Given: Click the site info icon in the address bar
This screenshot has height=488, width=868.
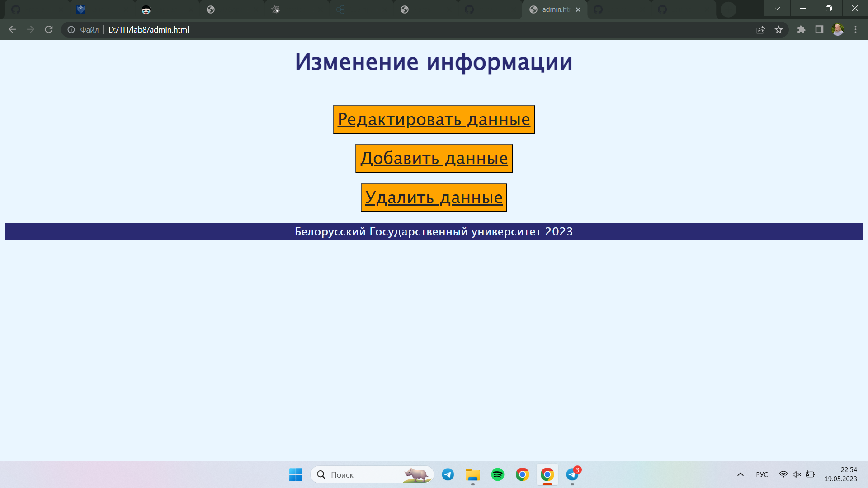Looking at the screenshot, I should [71, 30].
